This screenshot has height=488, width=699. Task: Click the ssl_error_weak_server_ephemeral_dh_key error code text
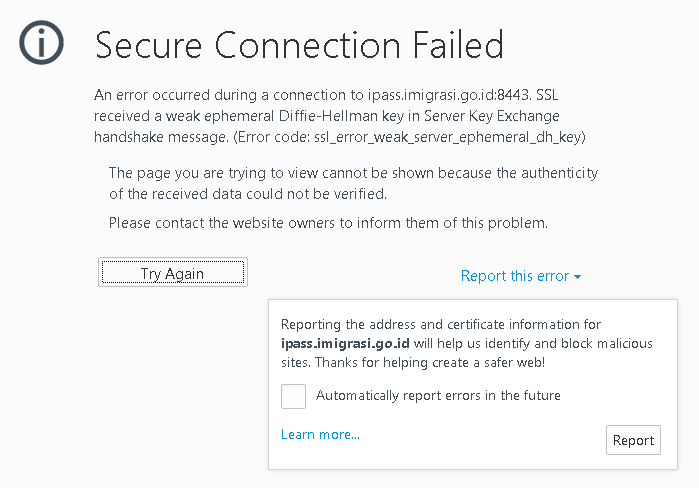(448, 137)
